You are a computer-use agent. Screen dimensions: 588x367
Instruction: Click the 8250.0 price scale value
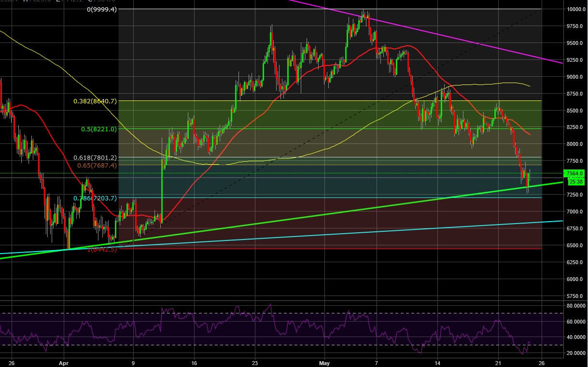[x=574, y=127]
